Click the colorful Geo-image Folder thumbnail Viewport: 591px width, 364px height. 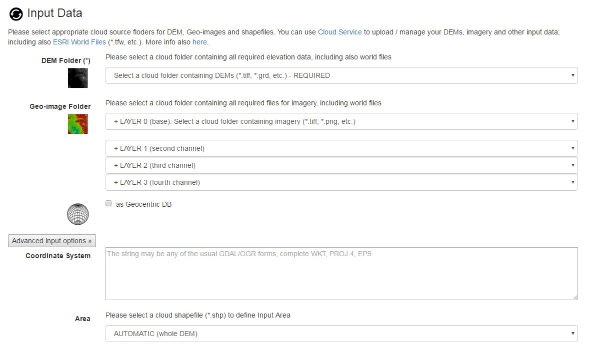(x=77, y=124)
